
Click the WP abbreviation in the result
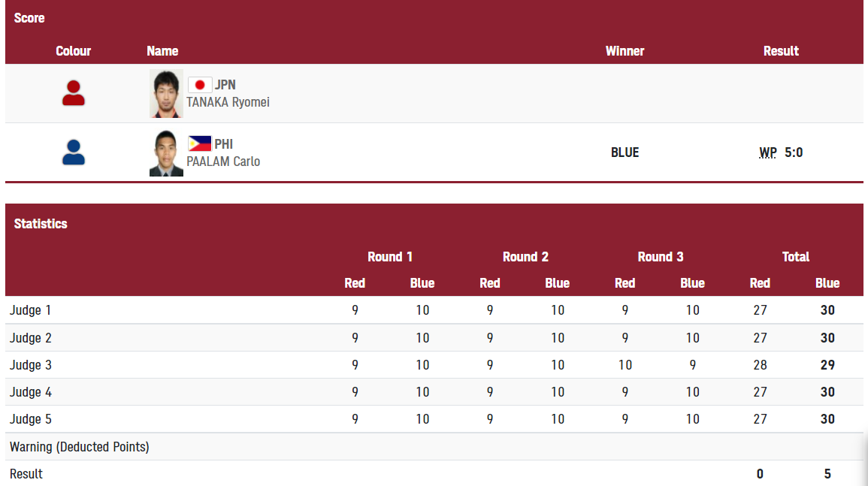(768, 152)
